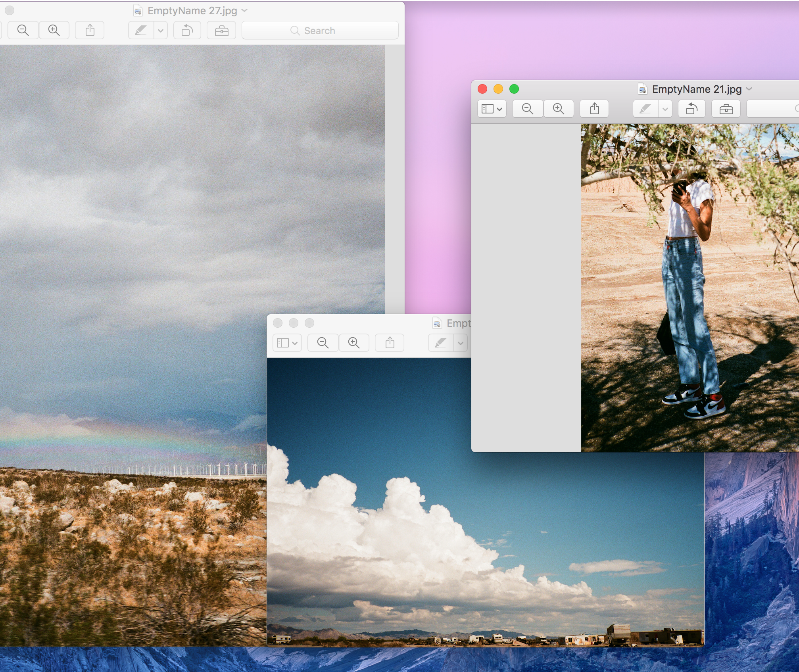Open Share menu in EmptyName 27.jpg window
The height and width of the screenshot is (672, 799).
[90, 31]
